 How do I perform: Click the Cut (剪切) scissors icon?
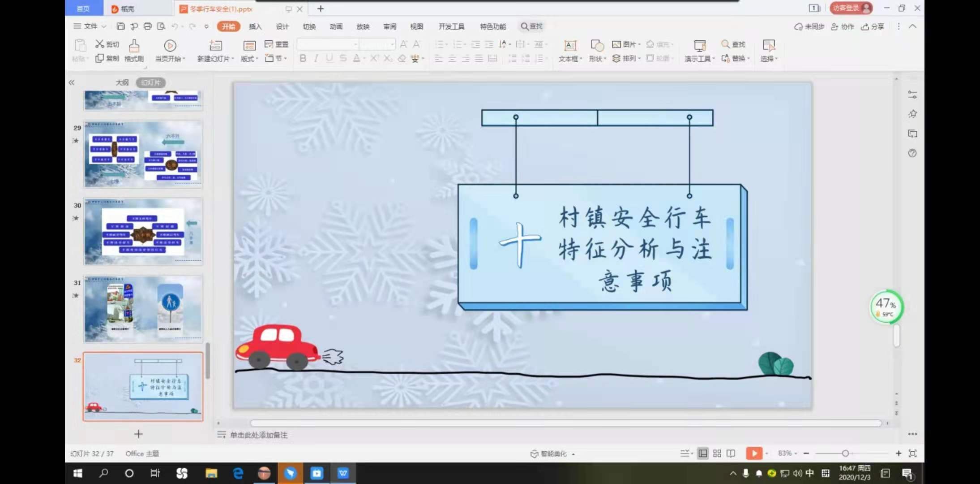coord(99,44)
